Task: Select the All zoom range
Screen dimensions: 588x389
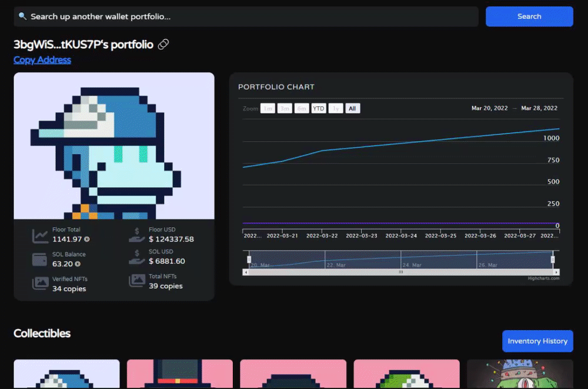Action: pos(352,108)
